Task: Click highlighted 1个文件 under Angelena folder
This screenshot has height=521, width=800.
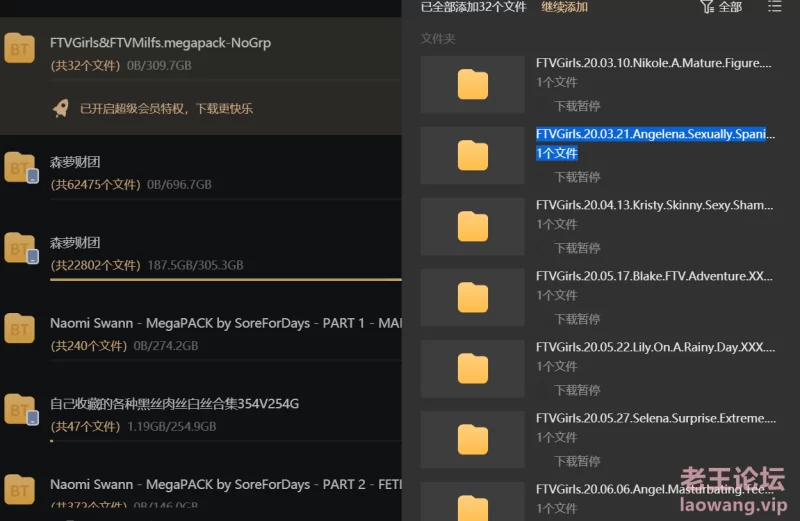Action: [x=557, y=153]
